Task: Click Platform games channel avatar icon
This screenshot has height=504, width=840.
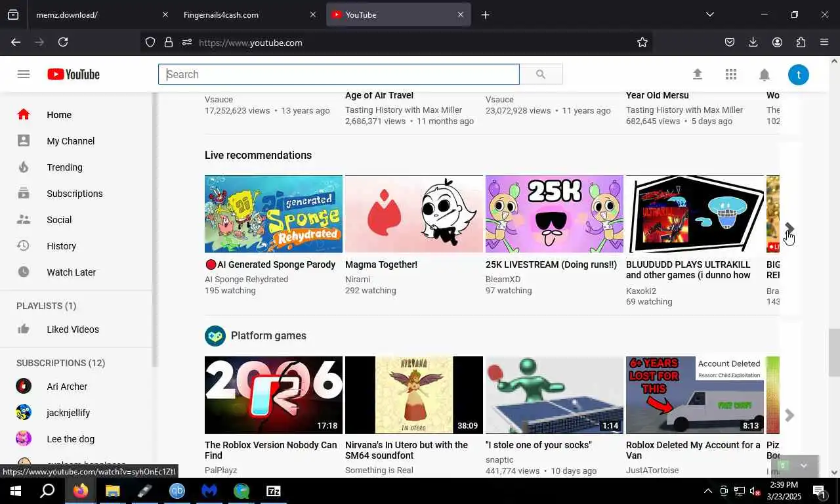Action: 215,336
